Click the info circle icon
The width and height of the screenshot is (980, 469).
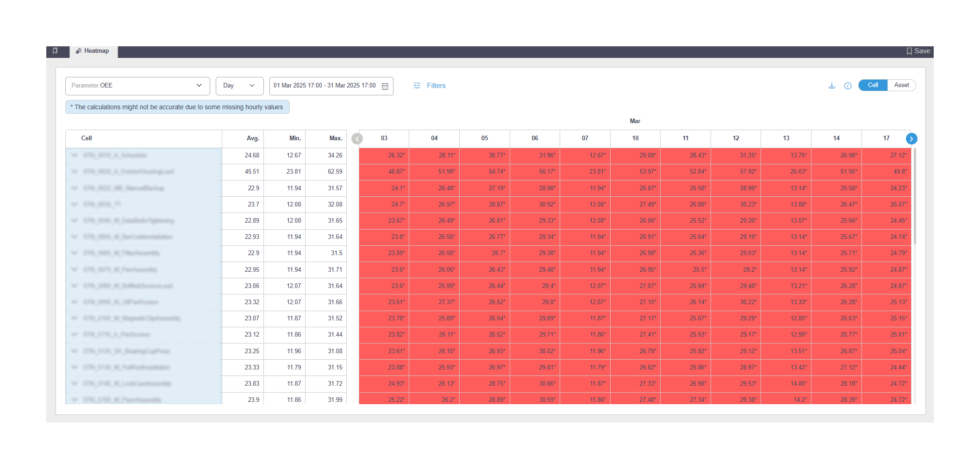click(x=848, y=86)
